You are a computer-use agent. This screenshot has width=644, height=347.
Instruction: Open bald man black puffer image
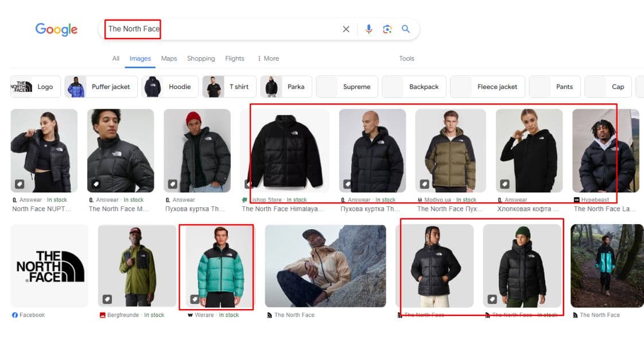373,151
